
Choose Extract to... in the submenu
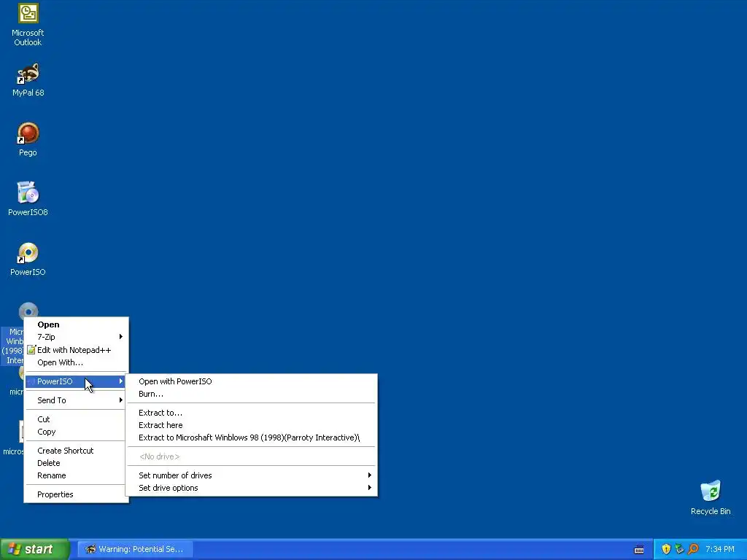[251, 413]
